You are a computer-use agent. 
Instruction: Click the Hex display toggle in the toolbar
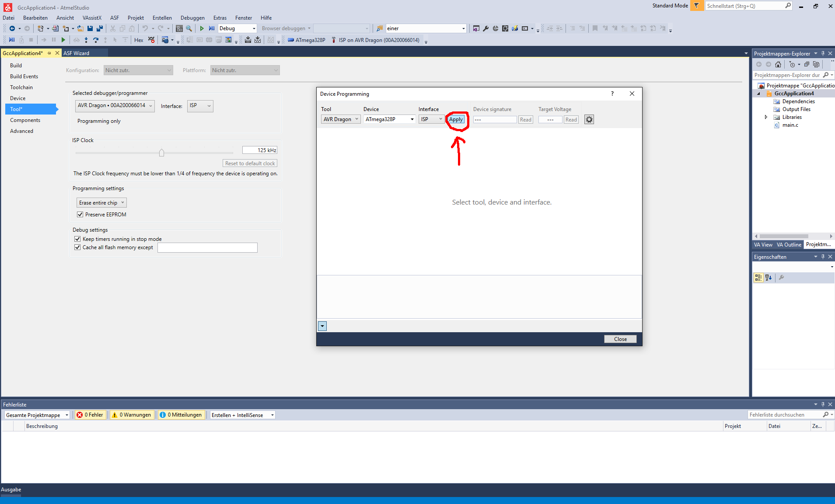click(139, 40)
